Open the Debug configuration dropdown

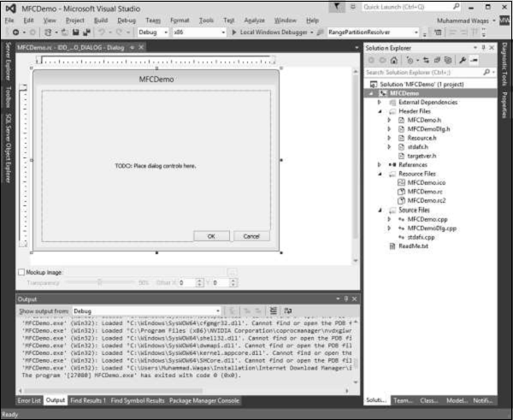153,32
